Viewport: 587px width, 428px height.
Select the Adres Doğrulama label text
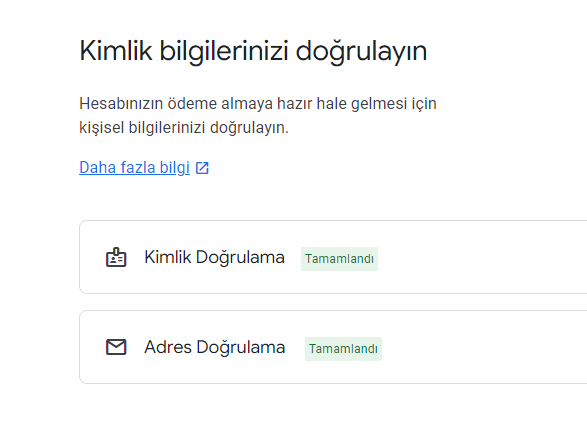tap(215, 347)
